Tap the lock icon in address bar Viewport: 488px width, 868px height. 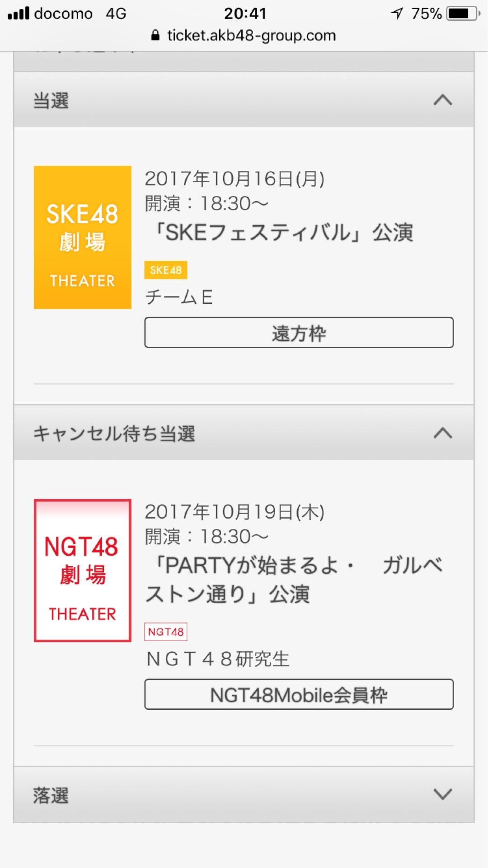point(155,35)
